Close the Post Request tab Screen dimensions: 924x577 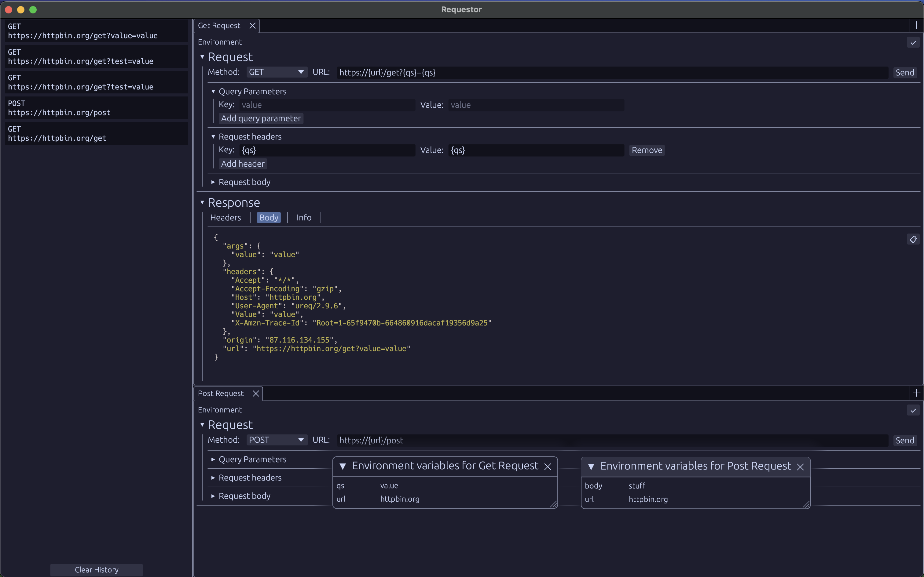[x=256, y=394]
